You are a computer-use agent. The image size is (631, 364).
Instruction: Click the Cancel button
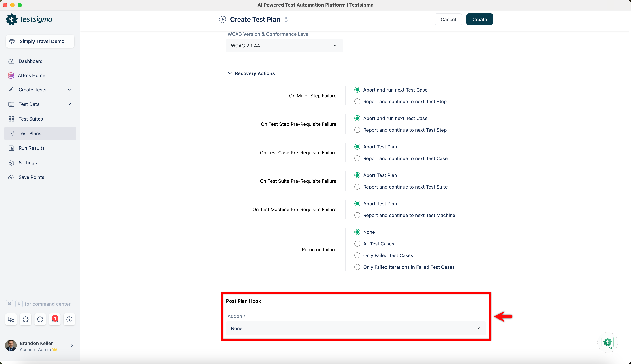448,19
